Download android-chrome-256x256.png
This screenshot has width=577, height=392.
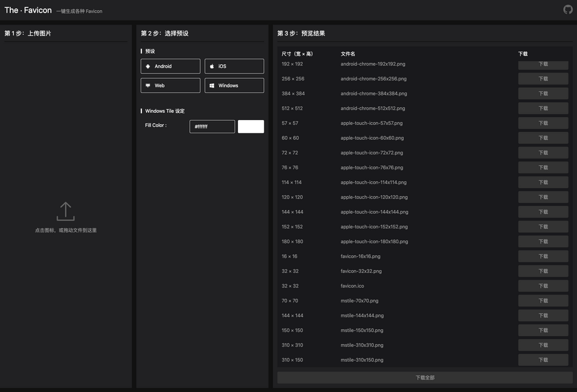543,79
